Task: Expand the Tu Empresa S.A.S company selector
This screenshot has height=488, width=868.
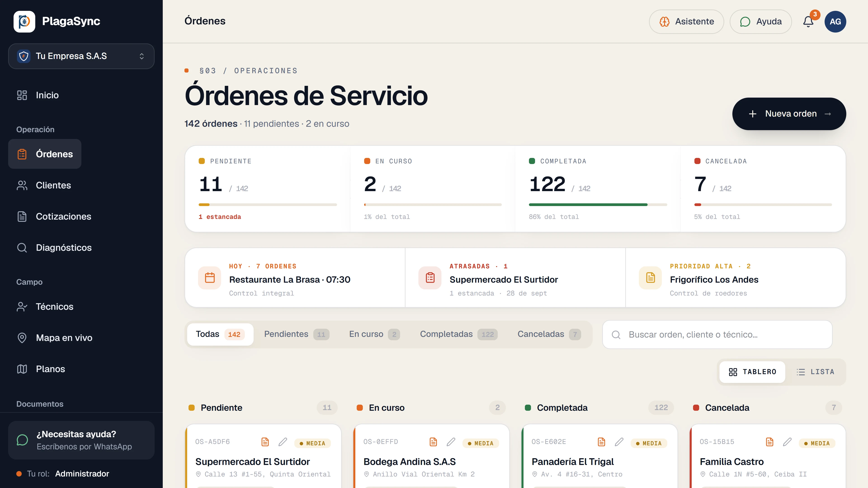Action: tap(81, 56)
